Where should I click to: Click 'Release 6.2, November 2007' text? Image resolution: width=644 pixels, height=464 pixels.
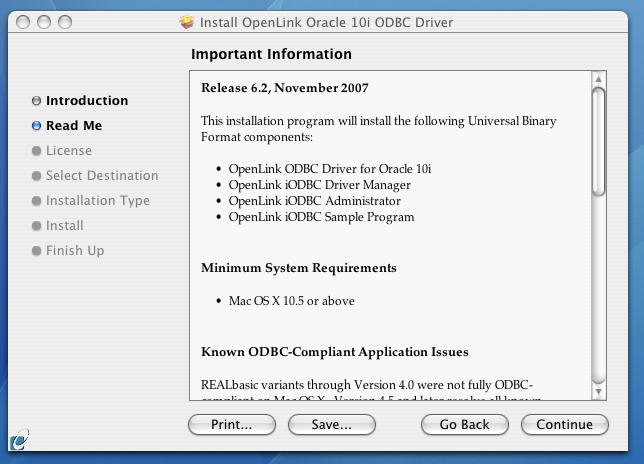pyautogui.click(x=285, y=88)
